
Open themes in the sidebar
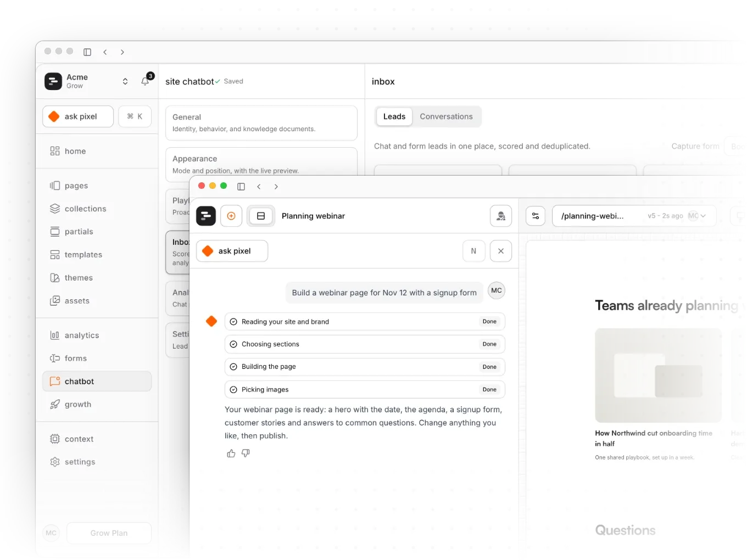click(97, 278)
